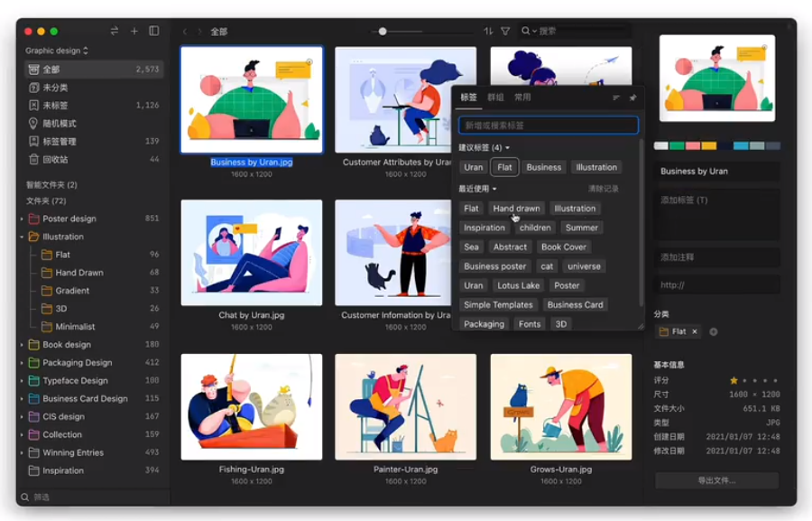Pin the tag popup panel
Viewport: 812px width, 521px height.
(632, 98)
